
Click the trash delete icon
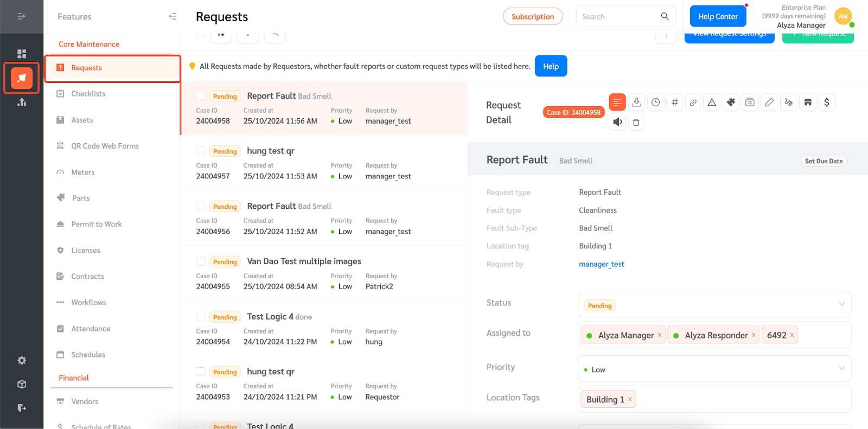[636, 122]
